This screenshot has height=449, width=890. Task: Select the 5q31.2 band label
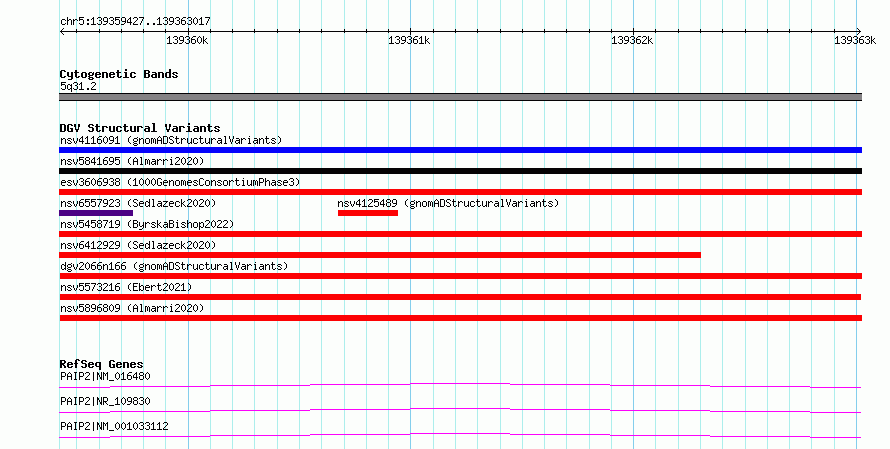click(78, 86)
